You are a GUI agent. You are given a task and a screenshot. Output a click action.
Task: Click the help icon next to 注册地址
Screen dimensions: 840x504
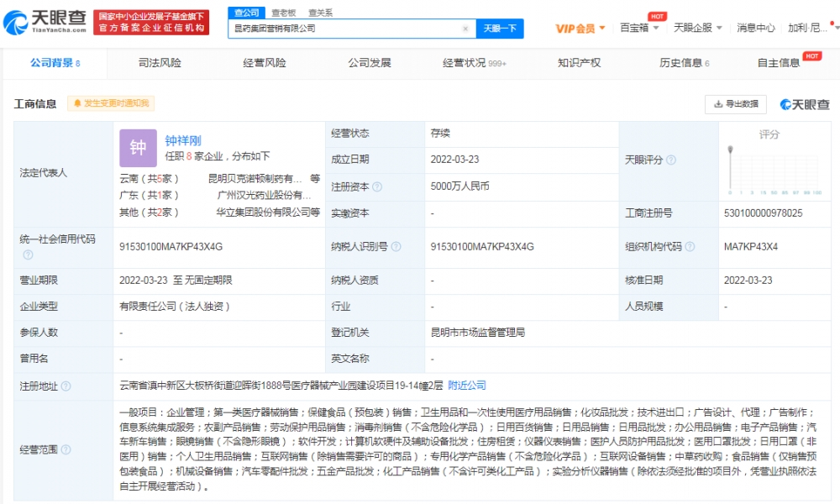(66, 386)
